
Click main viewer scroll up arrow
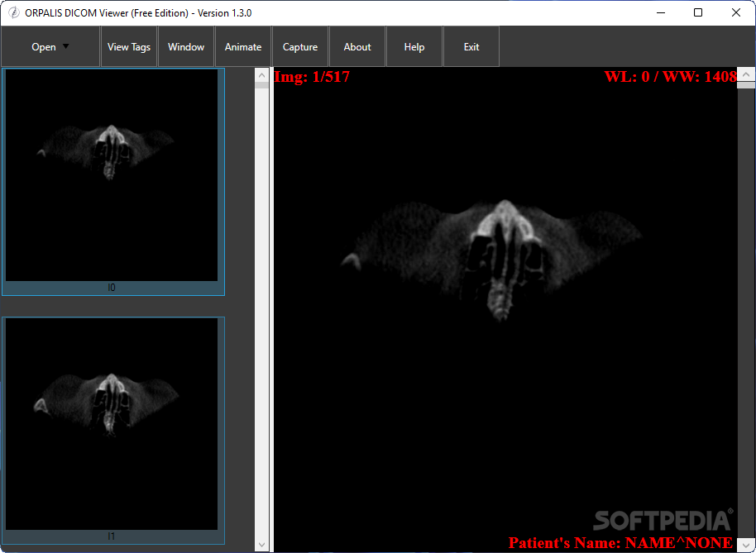click(x=746, y=74)
